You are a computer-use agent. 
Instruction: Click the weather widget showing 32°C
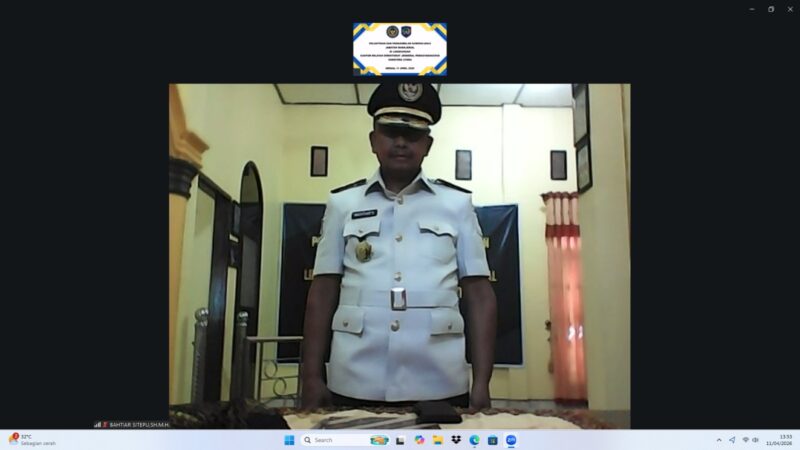[30, 440]
